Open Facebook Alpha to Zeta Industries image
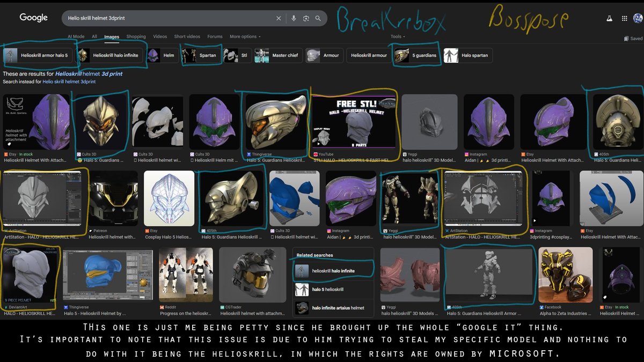The image size is (644, 362). 566,275
